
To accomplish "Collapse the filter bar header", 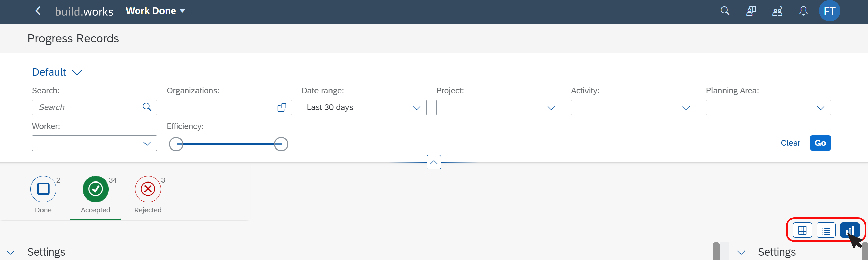I will click(434, 162).
